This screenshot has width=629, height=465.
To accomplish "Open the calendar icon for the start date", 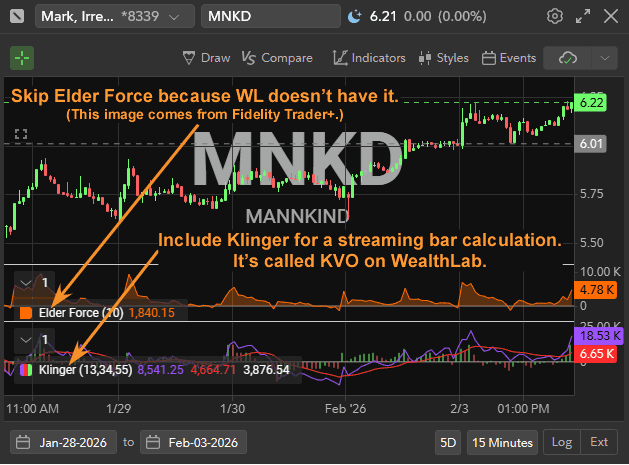I will pos(23,443).
